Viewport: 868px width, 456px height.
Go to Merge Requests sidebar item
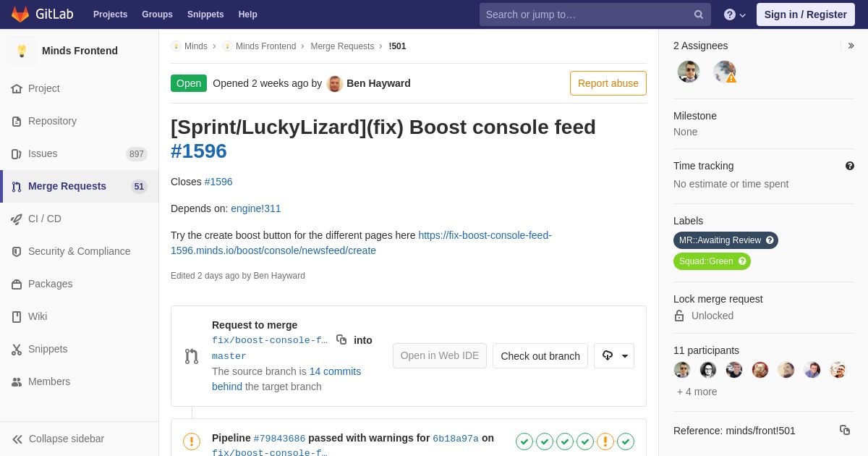coord(80,186)
